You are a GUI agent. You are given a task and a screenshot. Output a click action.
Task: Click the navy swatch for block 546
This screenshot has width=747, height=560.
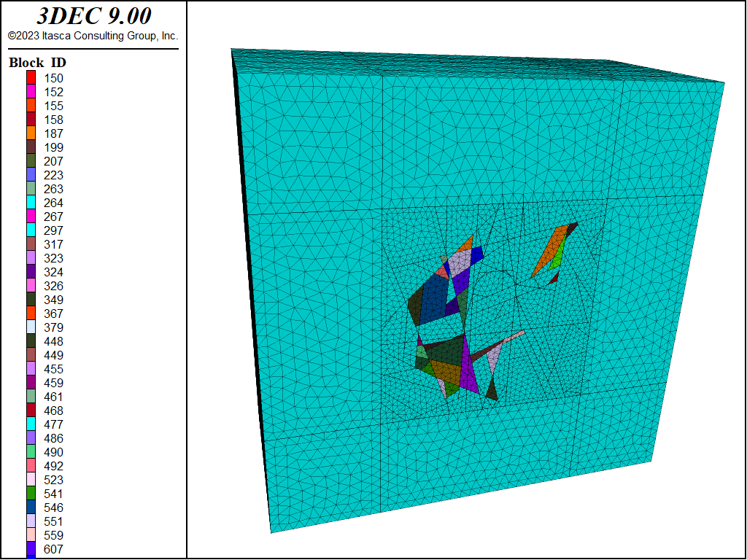click(31, 507)
